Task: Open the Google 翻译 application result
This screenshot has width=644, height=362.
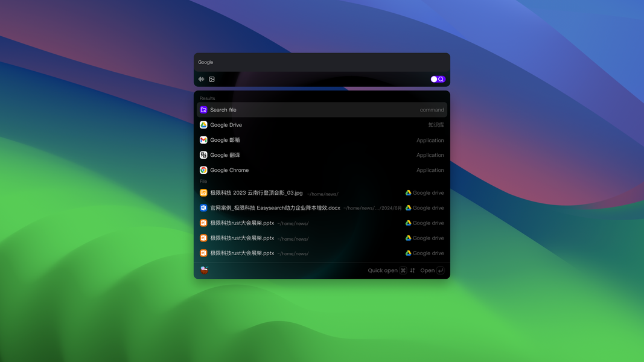Action: pyautogui.click(x=322, y=155)
